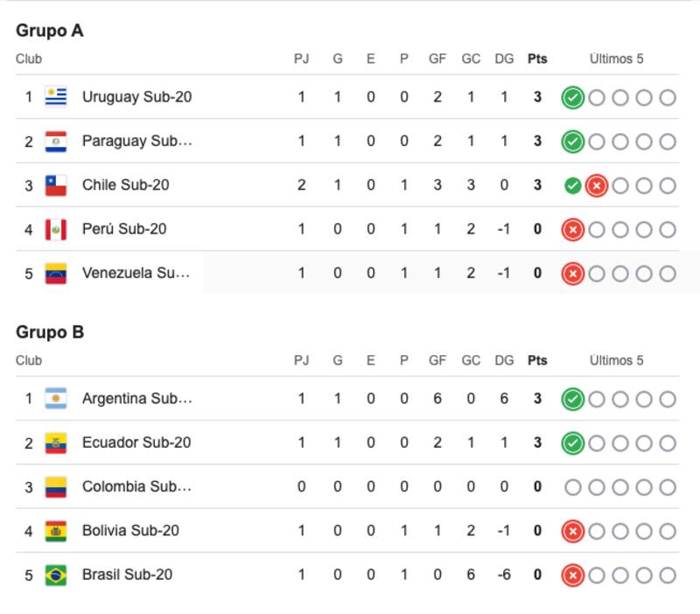The image size is (700, 614).
Task: Click the Venezuela flag icon
Action: (56, 274)
